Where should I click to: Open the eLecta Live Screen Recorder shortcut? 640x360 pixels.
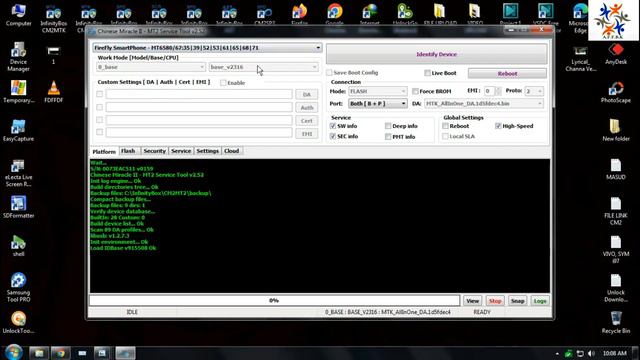[x=18, y=173]
